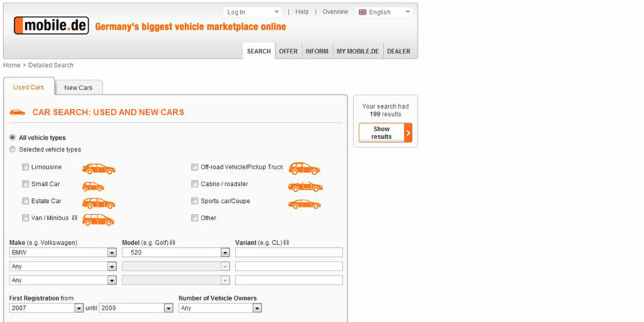Check the Other vehicle type checkbox

(194, 218)
